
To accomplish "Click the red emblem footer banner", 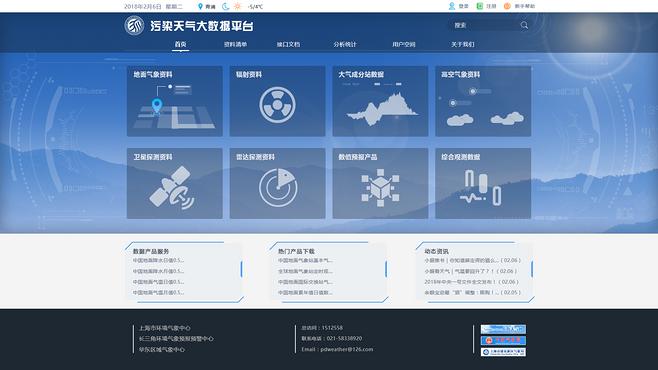I will (503, 340).
